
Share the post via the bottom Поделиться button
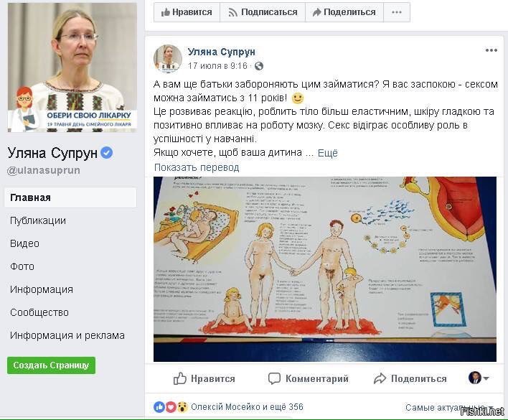[x=410, y=378]
